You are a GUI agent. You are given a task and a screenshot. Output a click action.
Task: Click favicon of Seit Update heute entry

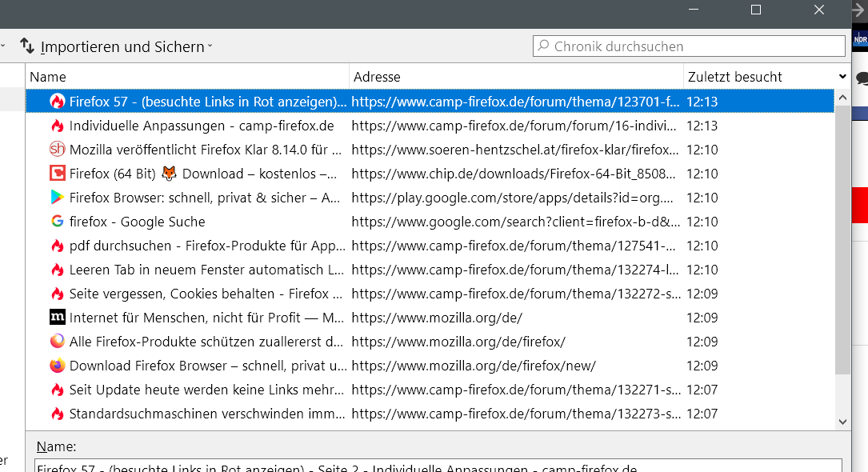click(x=57, y=390)
